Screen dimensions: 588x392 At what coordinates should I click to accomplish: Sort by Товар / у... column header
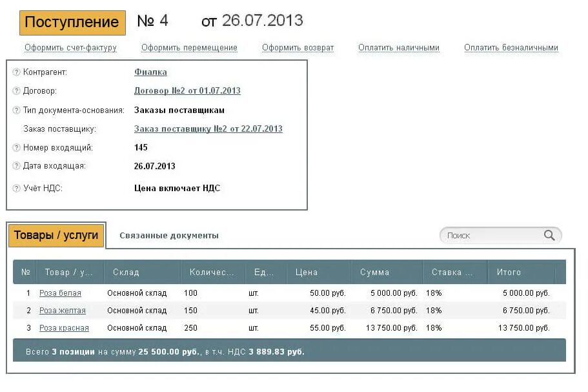pos(69,272)
